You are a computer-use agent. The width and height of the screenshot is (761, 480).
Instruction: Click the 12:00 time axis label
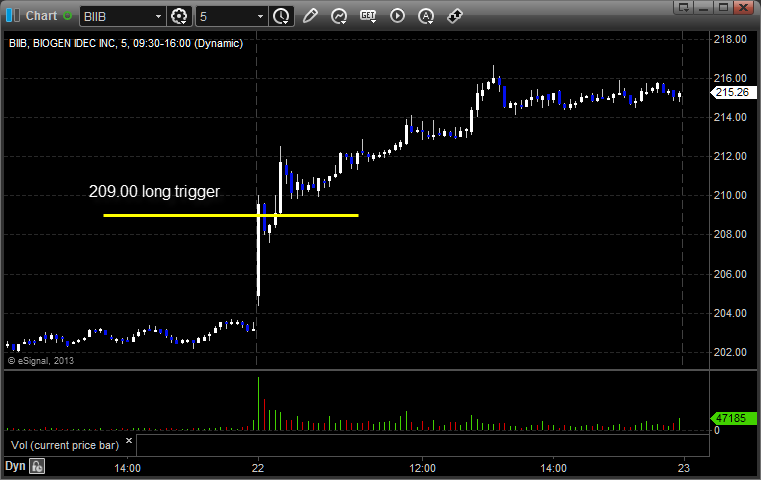coord(422,468)
